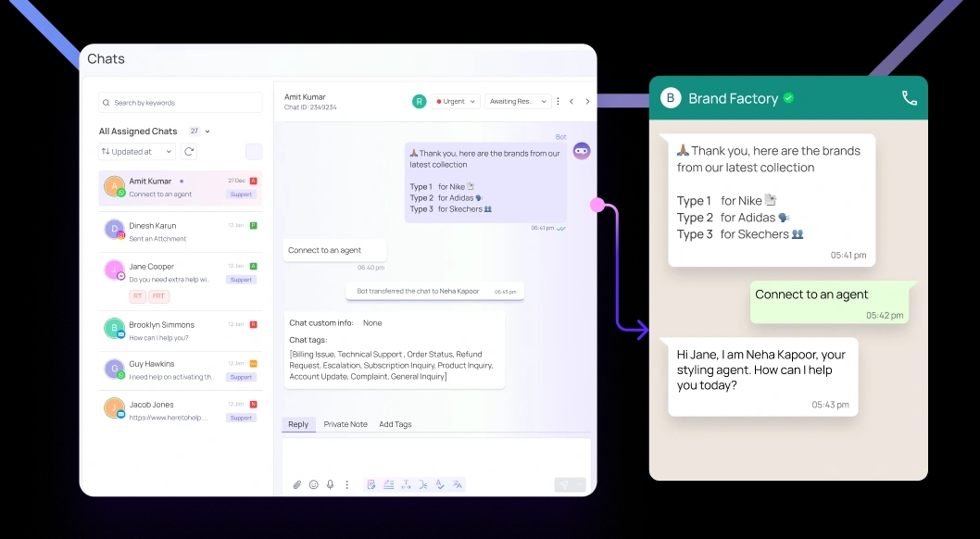
Task: Open the Urgent priority dropdown
Action: 454,101
